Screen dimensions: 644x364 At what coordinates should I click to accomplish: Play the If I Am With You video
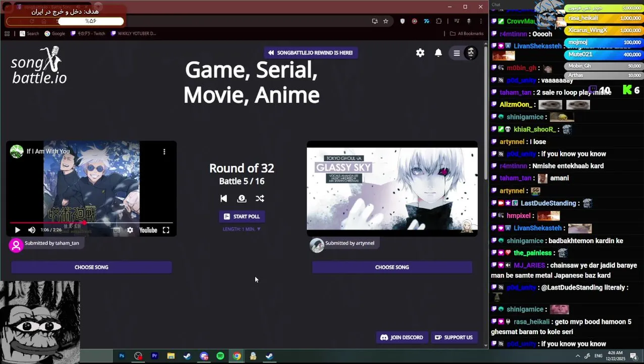pyautogui.click(x=17, y=230)
